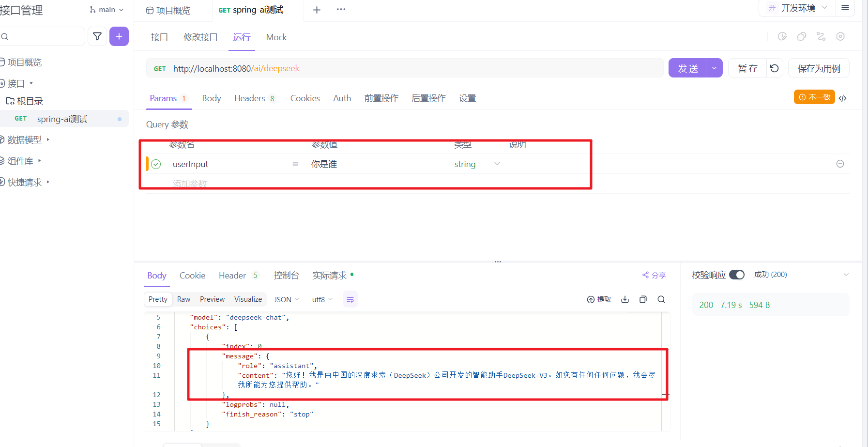The width and height of the screenshot is (868, 447).
Task: Open the main branch dropdown
Action: point(107,10)
